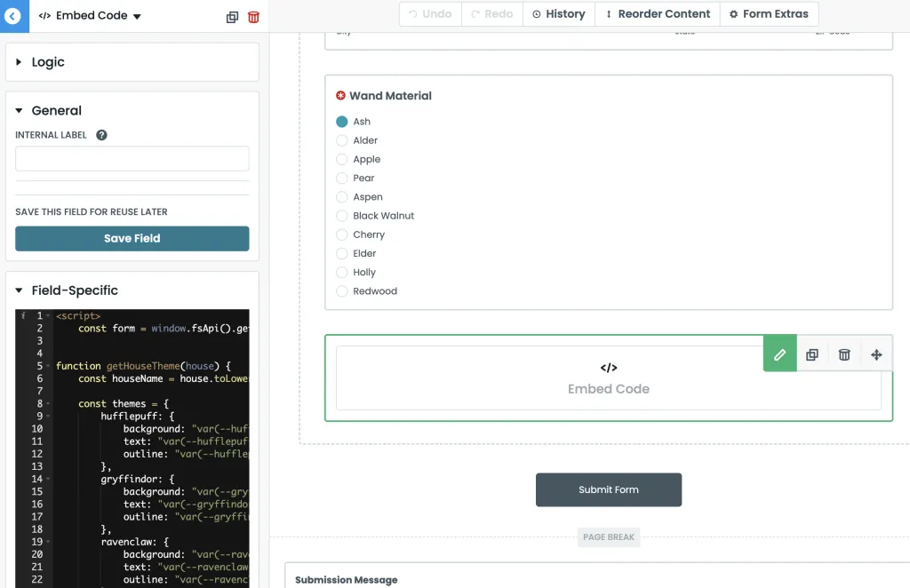Delete the Embed Code field using trash icon
This screenshot has height=588, width=910.
[843, 354]
